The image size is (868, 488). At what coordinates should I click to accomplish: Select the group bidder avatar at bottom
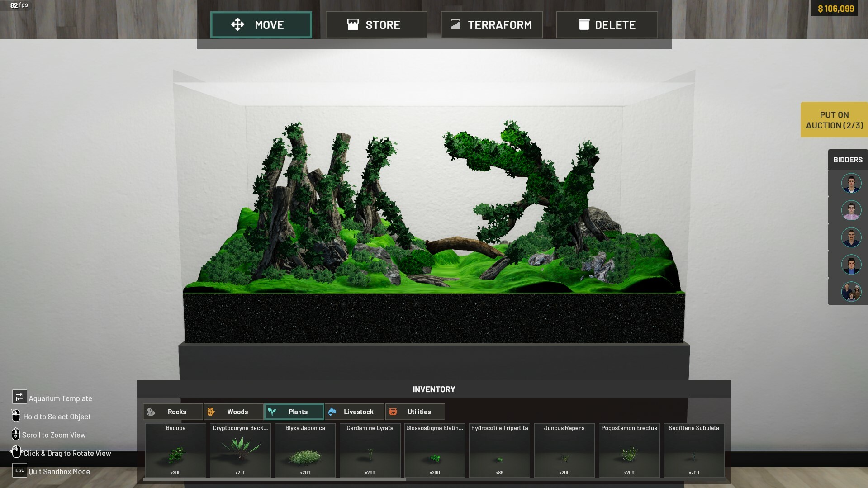click(x=851, y=292)
